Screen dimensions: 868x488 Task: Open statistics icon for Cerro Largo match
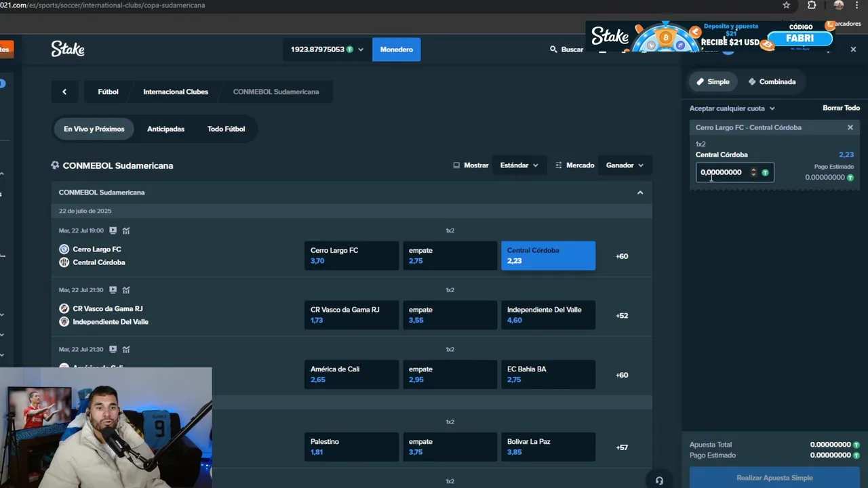[126, 230]
